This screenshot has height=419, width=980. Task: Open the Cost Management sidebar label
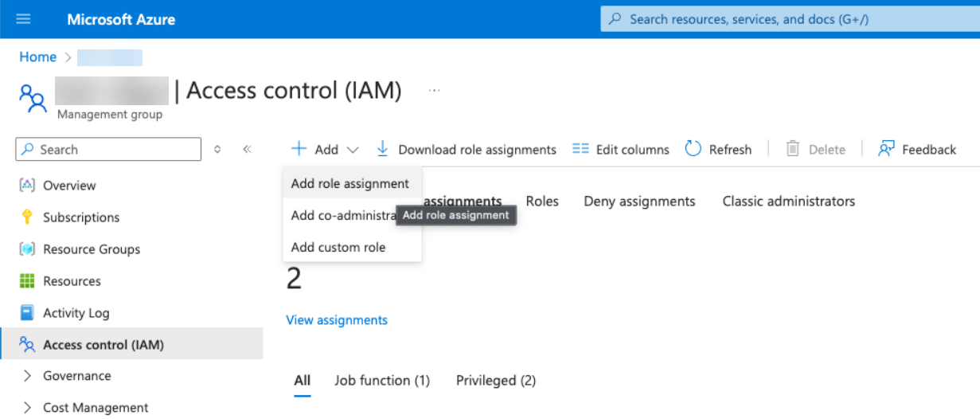pyautogui.click(x=96, y=408)
